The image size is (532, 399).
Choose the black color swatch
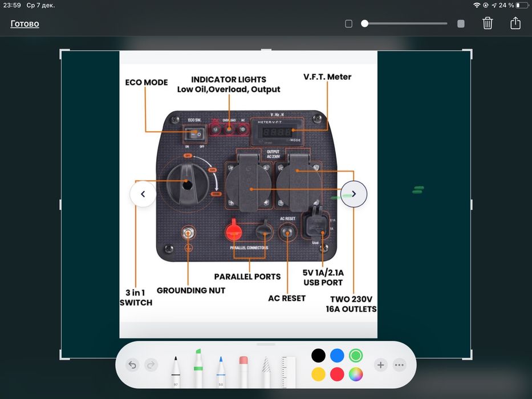pos(318,356)
